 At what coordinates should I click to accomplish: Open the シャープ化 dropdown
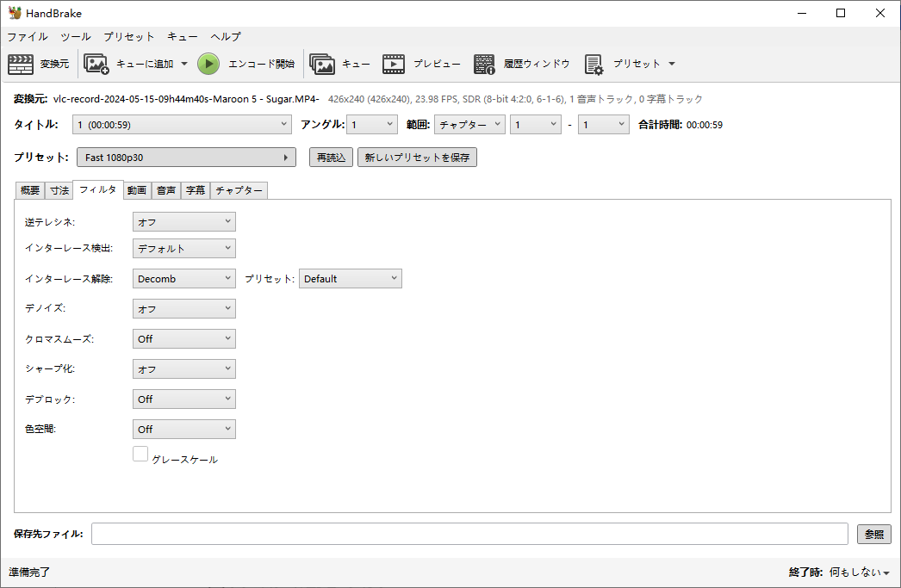point(183,368)
